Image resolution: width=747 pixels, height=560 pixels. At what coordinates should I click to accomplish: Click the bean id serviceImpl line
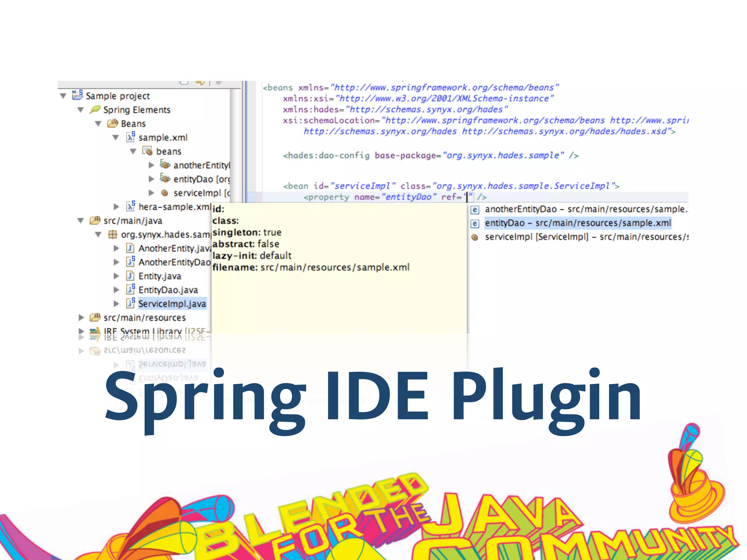451,186
